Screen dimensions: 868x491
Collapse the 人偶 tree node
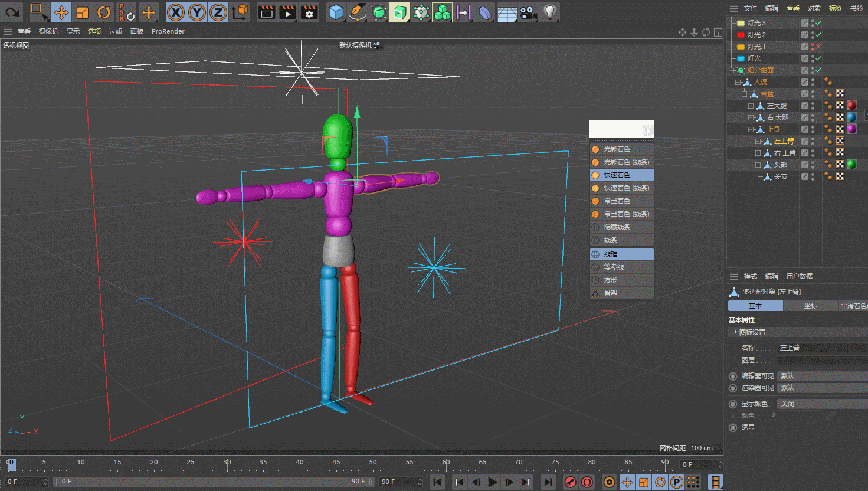(x=738, y=82)
